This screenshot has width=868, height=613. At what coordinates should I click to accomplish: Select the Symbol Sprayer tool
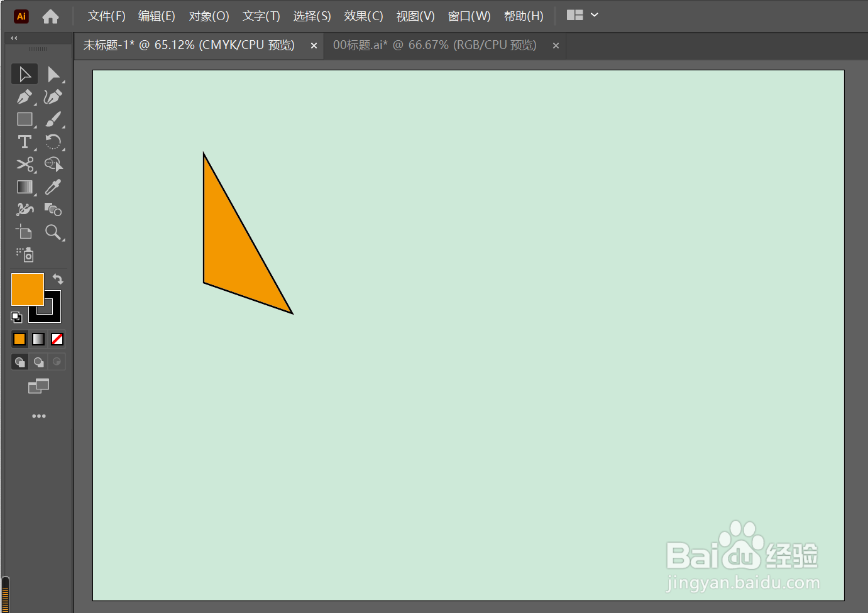point(25,254)
